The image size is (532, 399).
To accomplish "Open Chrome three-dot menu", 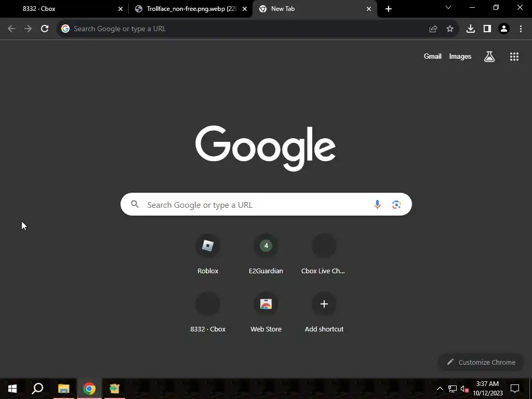I will point(521,29).
